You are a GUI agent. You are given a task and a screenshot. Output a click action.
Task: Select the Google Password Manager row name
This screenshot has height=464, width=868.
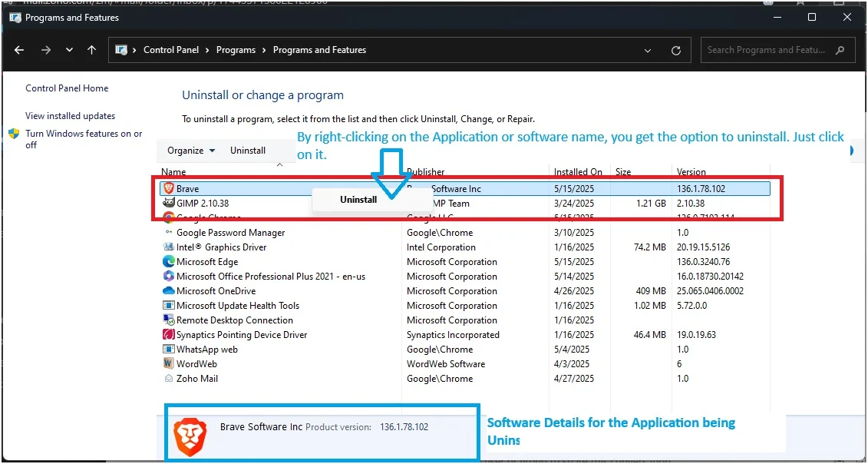click(x=231, y=232)
